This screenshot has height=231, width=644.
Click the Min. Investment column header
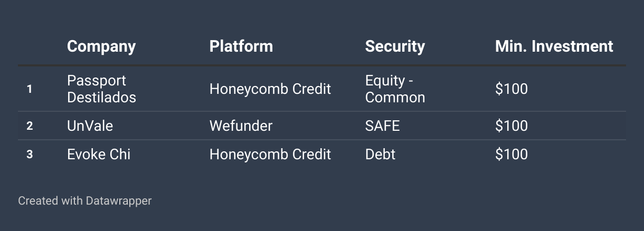[x=554, y=46]
